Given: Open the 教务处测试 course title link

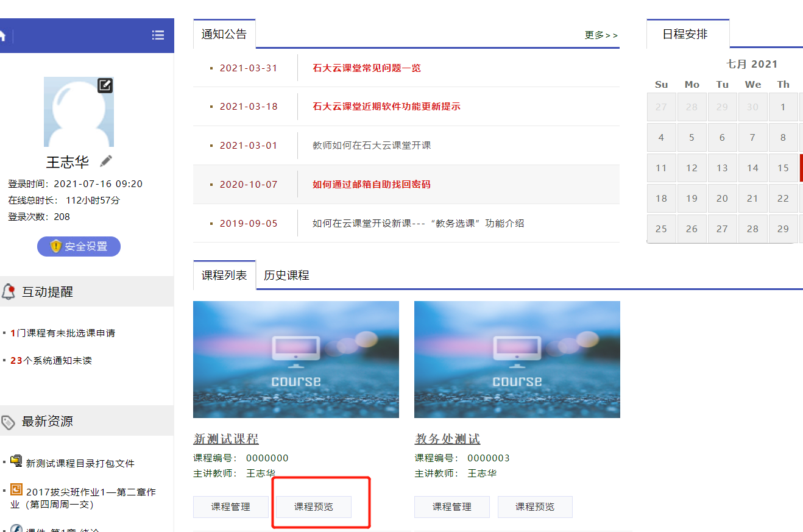Looking at the screenshot, I should 447,439.
